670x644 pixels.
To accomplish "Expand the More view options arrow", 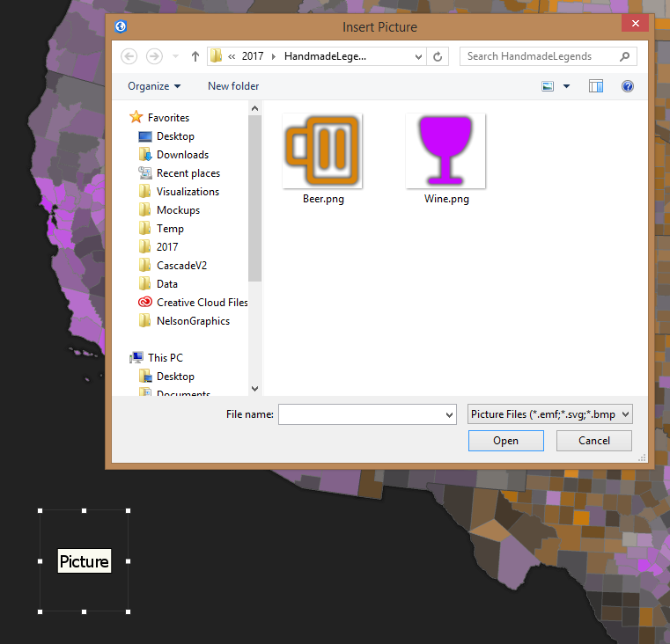I will (x=567, y=86).
